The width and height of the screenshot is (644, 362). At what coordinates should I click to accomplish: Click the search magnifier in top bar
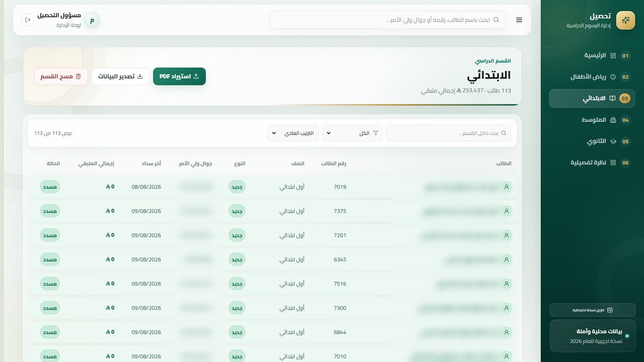(496, 20)
